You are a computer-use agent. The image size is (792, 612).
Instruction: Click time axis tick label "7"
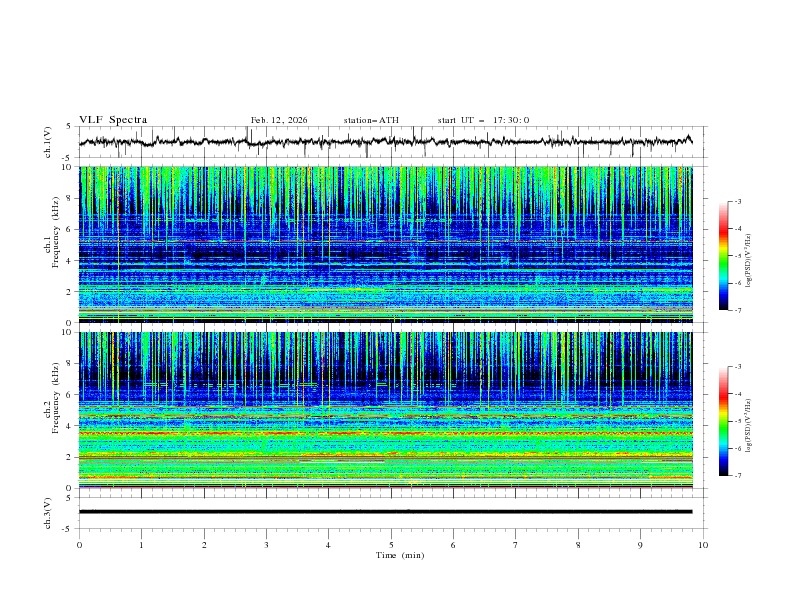coord(516,545)
